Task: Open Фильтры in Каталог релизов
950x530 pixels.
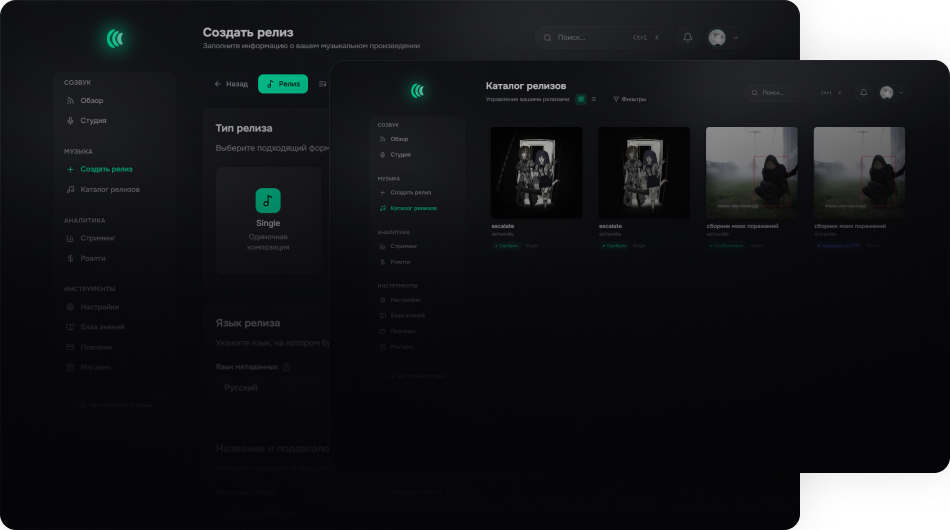Action: point(629,99)
